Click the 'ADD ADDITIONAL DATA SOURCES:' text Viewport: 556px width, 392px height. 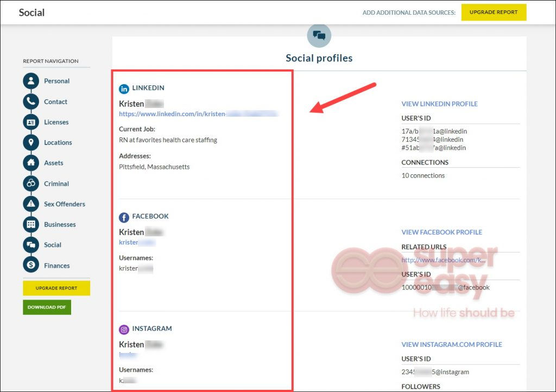click(409, 12)
